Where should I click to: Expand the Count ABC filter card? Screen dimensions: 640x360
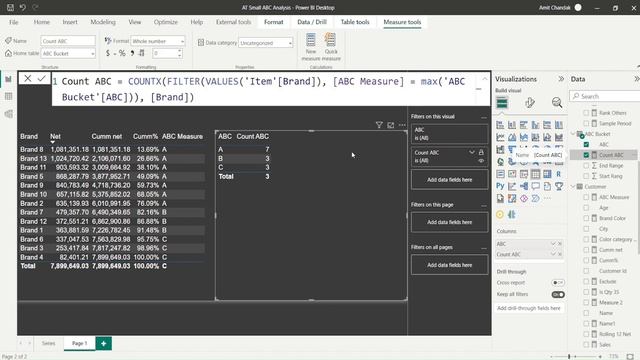pyautogui.click(x=472, y=152)
